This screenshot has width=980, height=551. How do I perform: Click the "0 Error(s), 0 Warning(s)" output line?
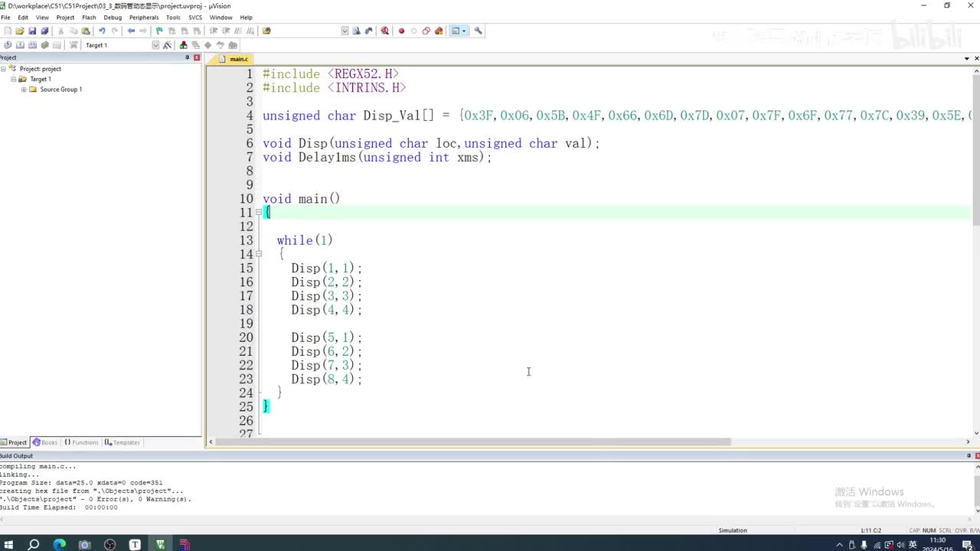pyautogui.click(x=95, y=499)
